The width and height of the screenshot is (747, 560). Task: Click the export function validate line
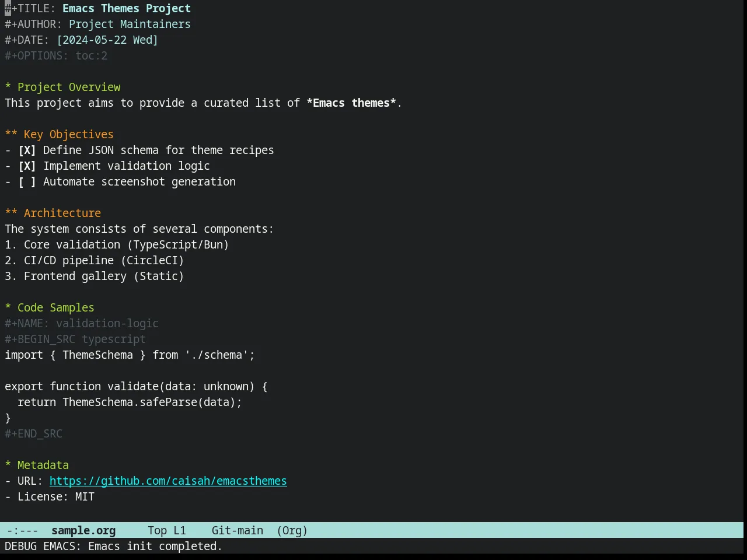click(x=136, y=387)
